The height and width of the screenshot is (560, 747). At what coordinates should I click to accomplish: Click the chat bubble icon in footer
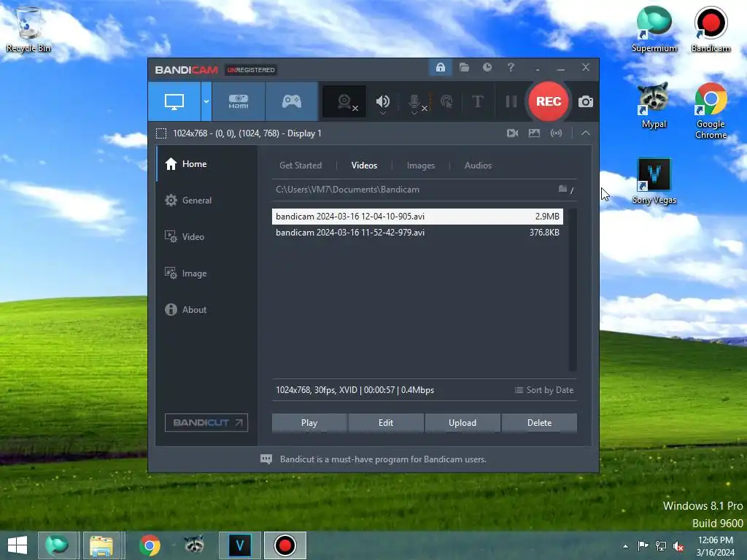(x=266, y=459)
